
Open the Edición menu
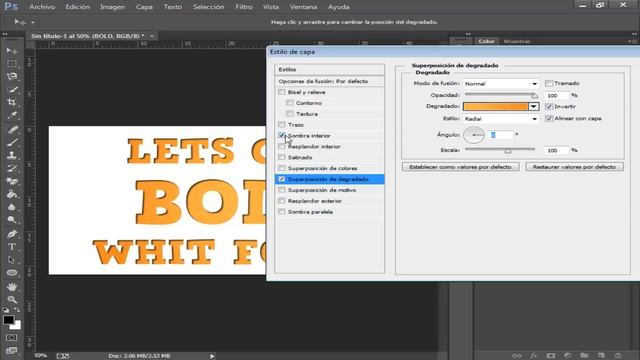[x=78, y=7]
